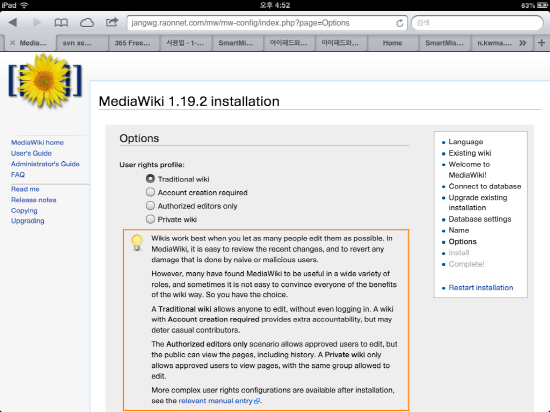Select Traditional wiki radio button
The image size is (550, 412).
coord(150,179)
